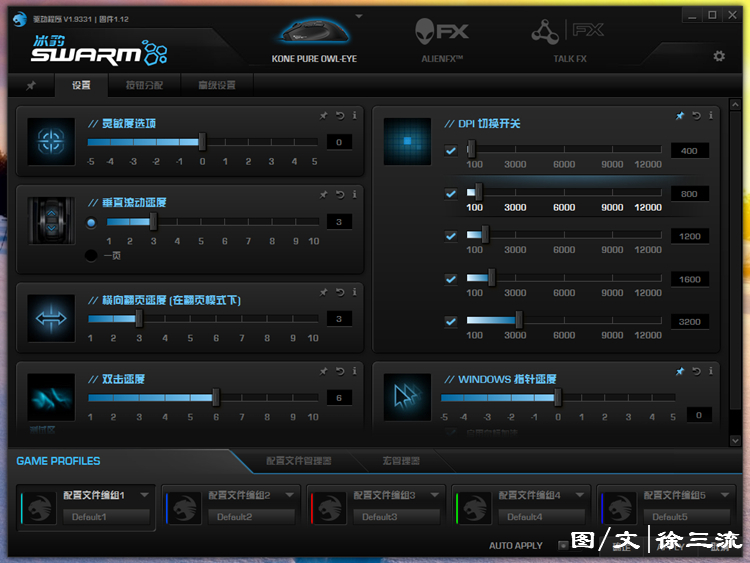Expand the 配置文件编组3 profile dropdown arrow
The width and height of the screenshot is (750, 563).
435,495
